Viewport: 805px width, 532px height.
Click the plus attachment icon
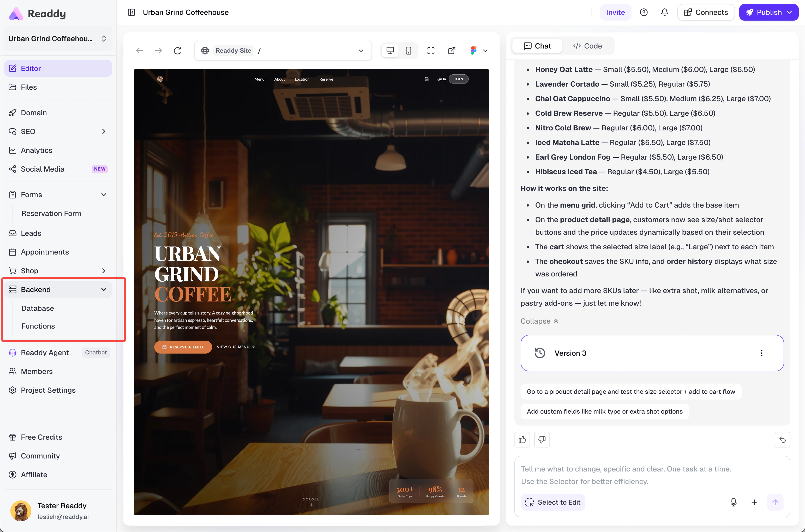(754, 502)
